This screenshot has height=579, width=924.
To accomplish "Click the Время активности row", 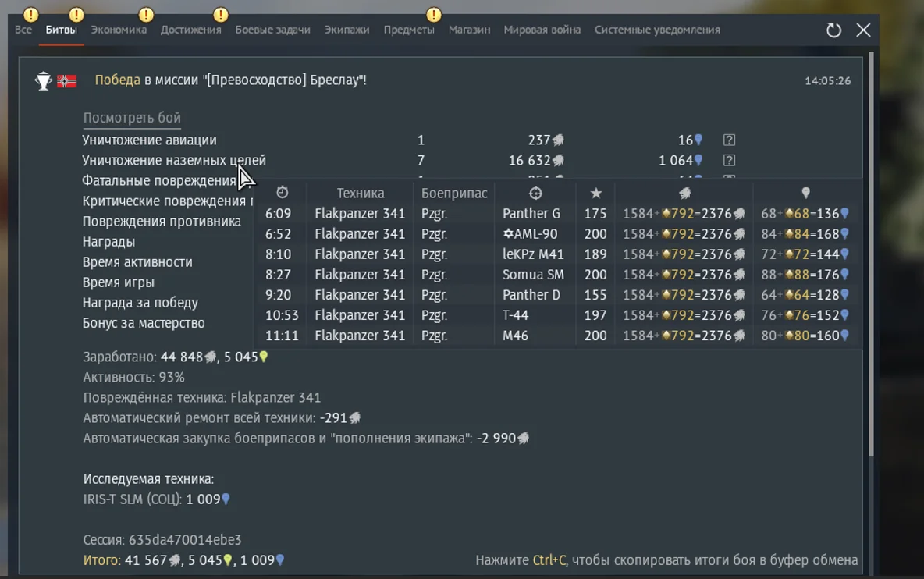I will coord(137,262).
